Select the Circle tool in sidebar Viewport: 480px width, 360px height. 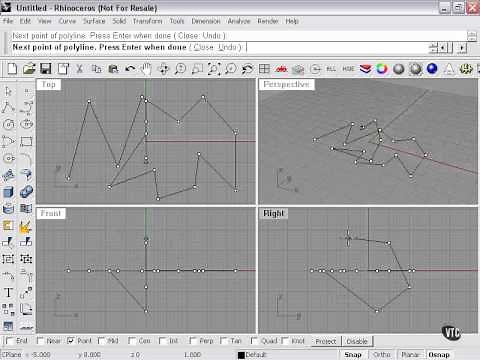pos(8,124)
